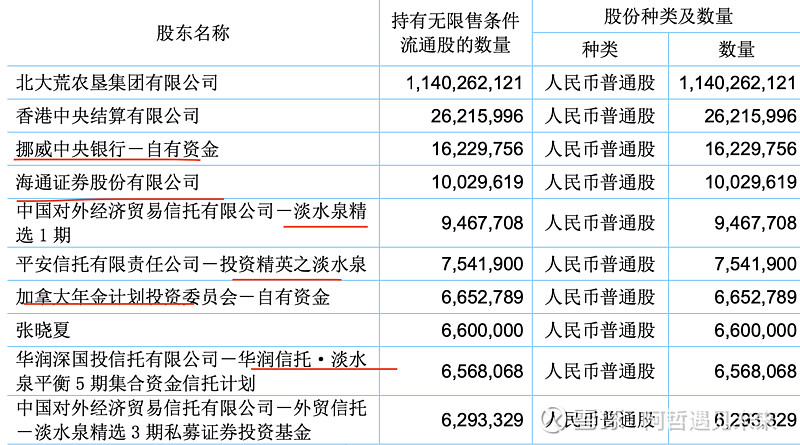Click holding value 6,293,329 in the 持有 column

[482, 419]
